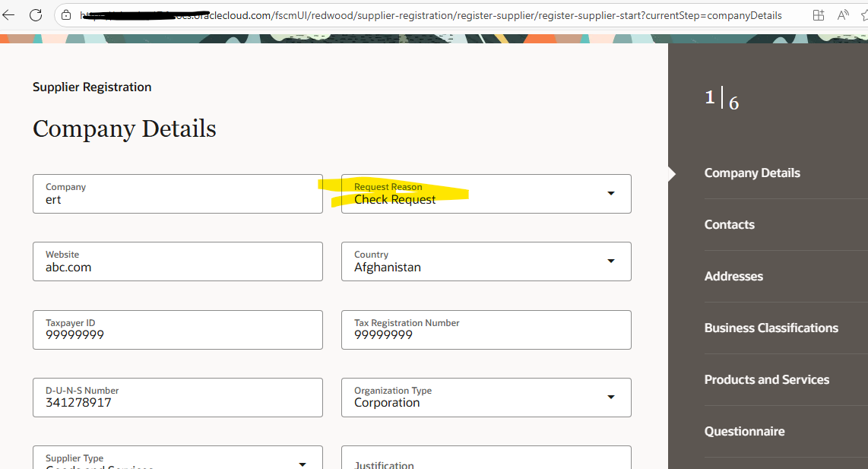
Task: Edit the D-U-N-S Number field
Action: click(178, 398)
